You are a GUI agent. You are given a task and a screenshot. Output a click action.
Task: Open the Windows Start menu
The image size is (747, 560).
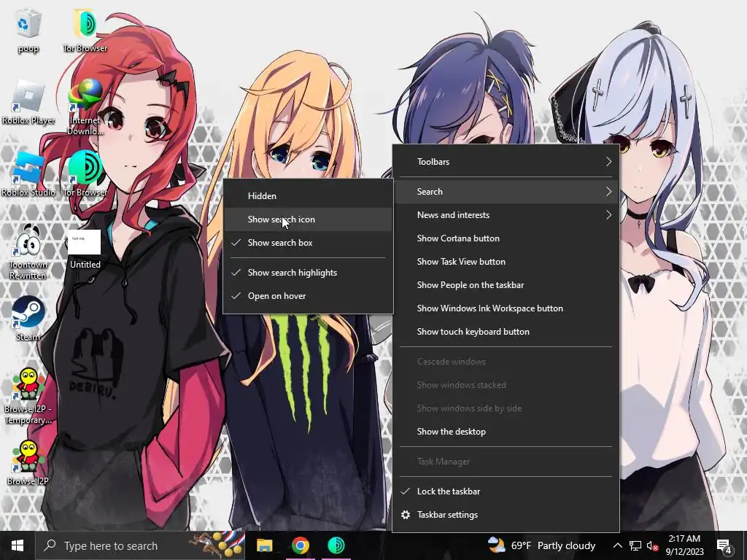coord(18,545)
